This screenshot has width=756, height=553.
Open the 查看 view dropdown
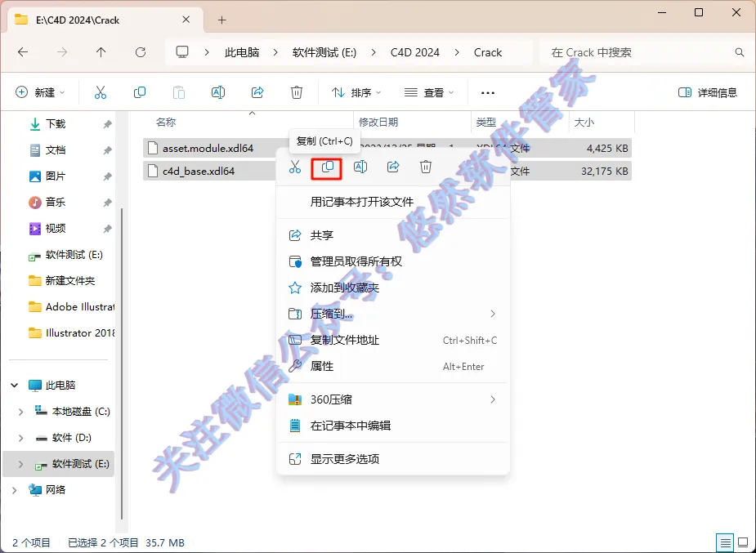tap(429, 92)
